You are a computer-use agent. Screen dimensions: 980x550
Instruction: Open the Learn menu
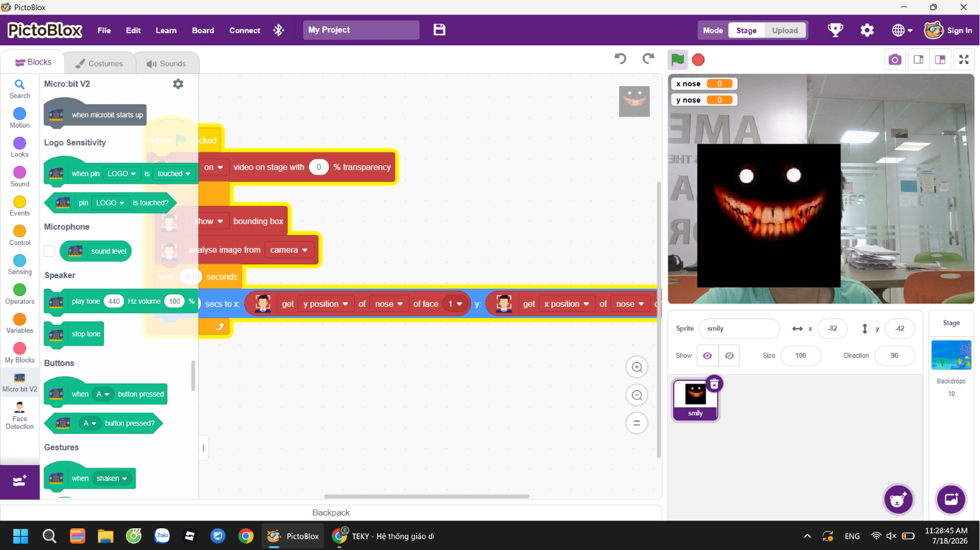[x=166, y=30]
